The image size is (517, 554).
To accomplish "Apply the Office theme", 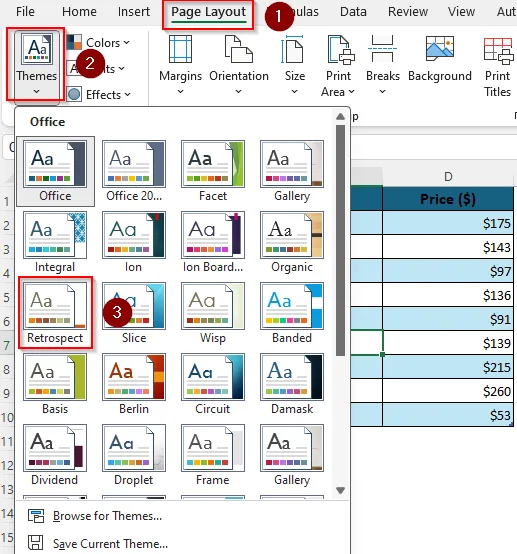I will point(55,171).
